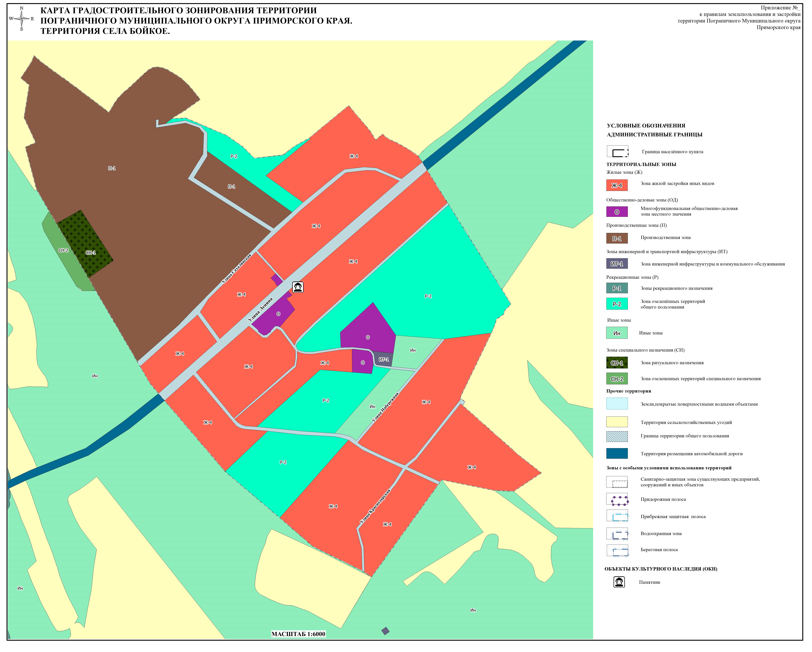Click the green СН-2 legend swatch
812x652 pixels.
coord(617,379)
